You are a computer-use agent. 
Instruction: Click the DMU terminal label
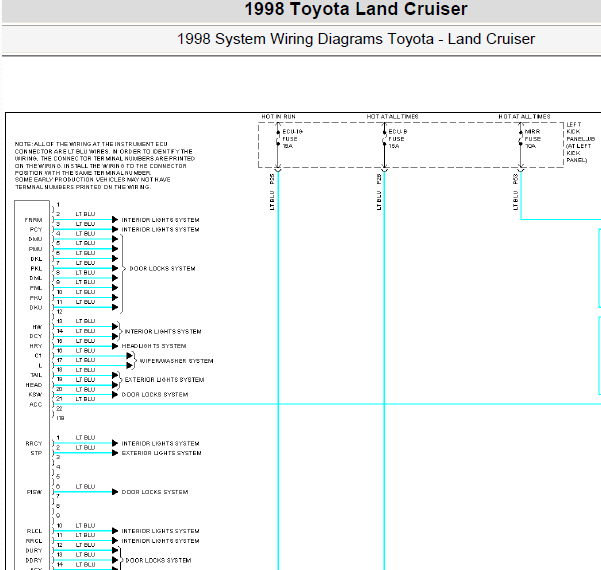click(35, 239)
